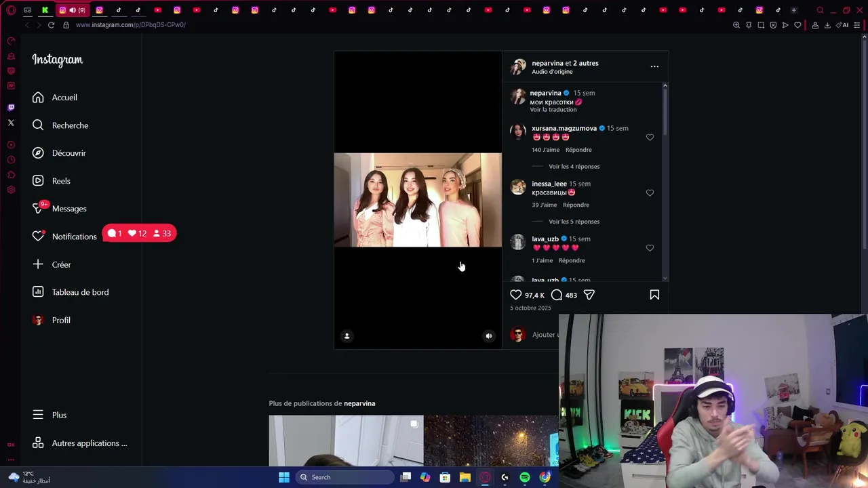Viewport: 868px width, 488px height.
Task: Click the browser address bar URL
Action: [131, 25]
